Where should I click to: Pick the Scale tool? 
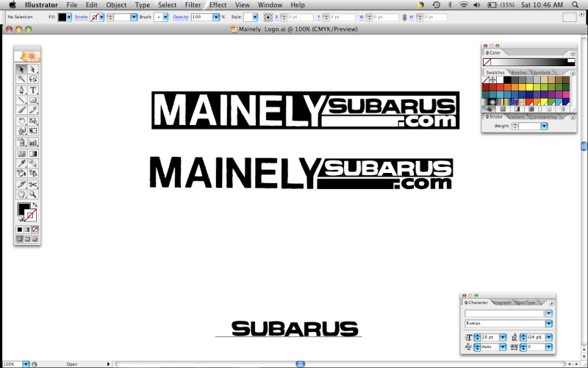click(33, 121)
